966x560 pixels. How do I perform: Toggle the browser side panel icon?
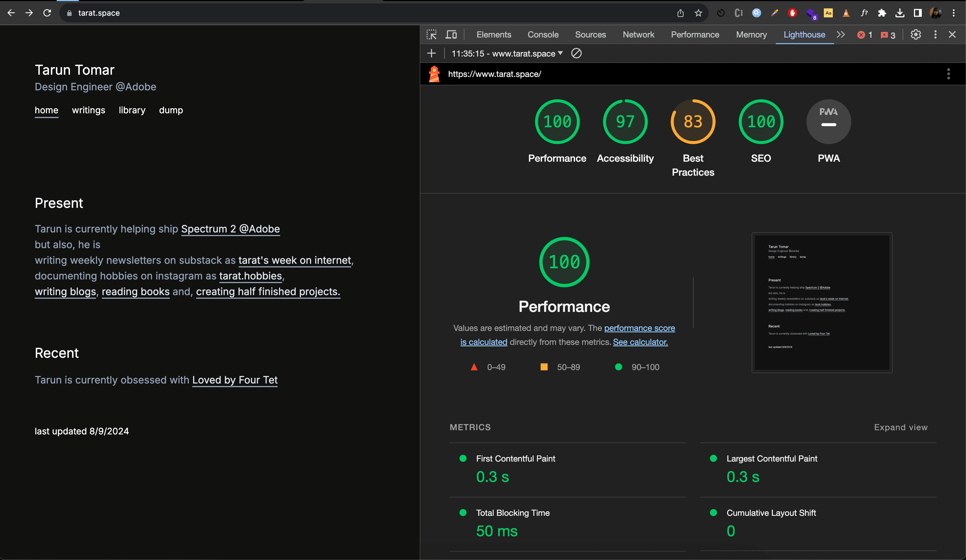[x=918, y=13]
